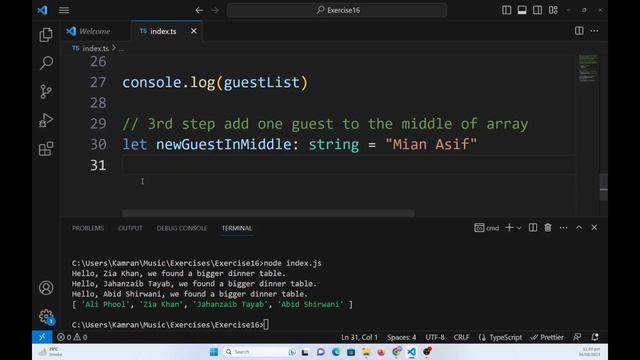Change indentation via Spaces: 4

402,337
